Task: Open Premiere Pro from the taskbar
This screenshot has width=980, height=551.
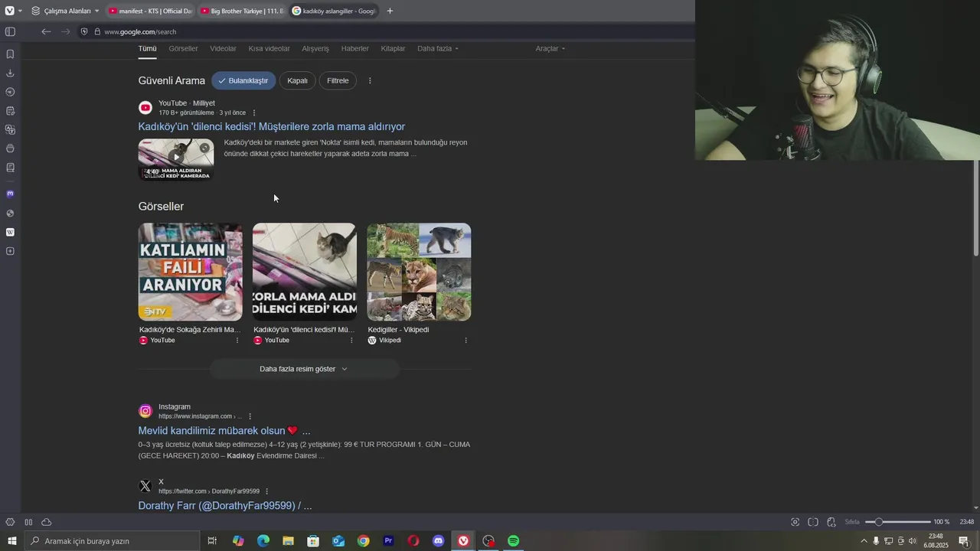Action: click(388, 541)
